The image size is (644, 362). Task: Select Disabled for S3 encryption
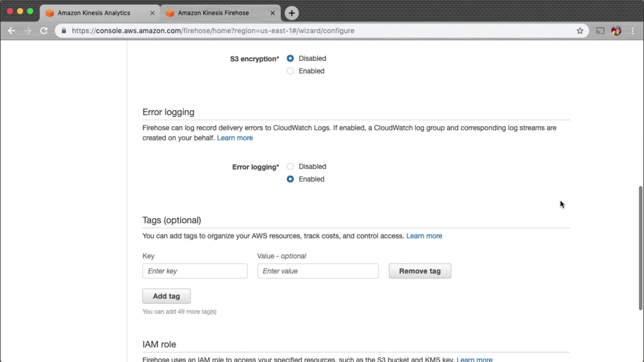[x=290, y=58]
